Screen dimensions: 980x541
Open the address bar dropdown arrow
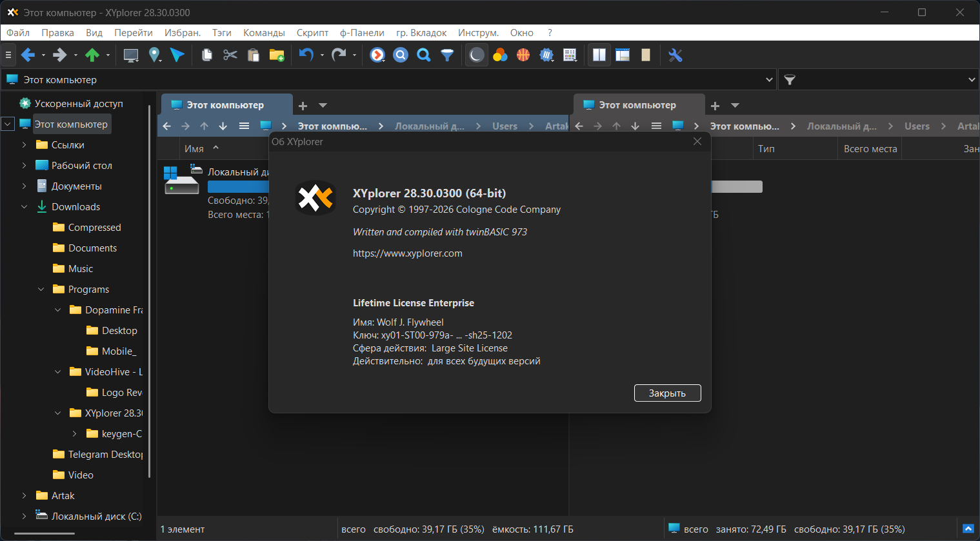tap(769, 80)
